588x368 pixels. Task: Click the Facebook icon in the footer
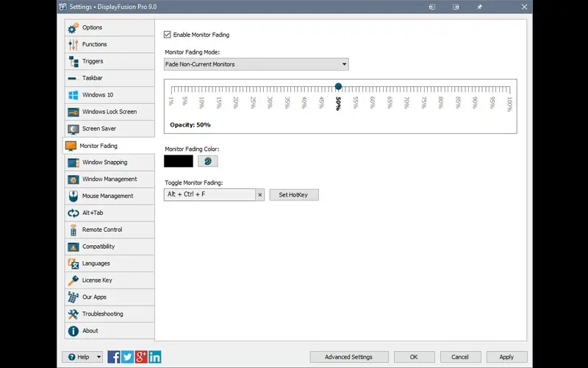pos(114,357)
